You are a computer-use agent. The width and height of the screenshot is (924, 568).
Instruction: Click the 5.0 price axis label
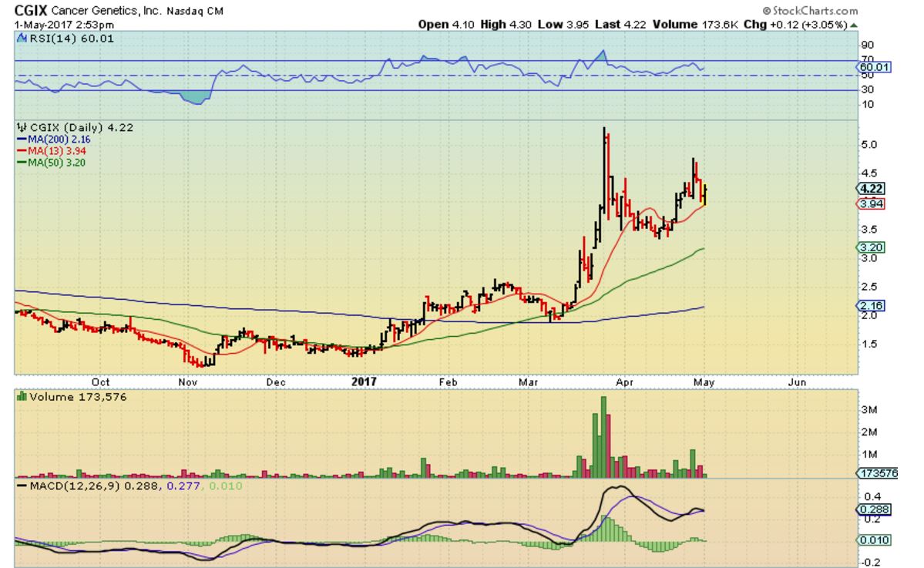(869, 145)
